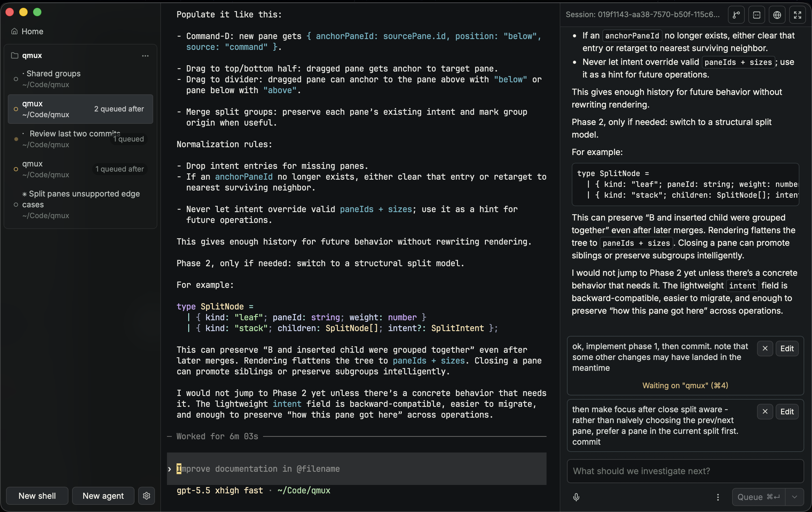The height and width of the screenshot is (512, 812).
Task: Click the intent inline code in right panel
Action: [x=742, y=285]
